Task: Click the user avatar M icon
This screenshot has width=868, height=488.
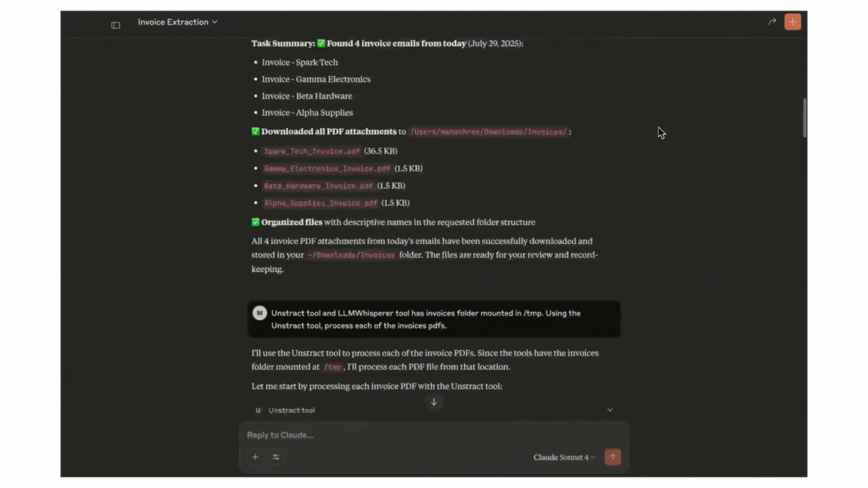Action: coord(259,313)
